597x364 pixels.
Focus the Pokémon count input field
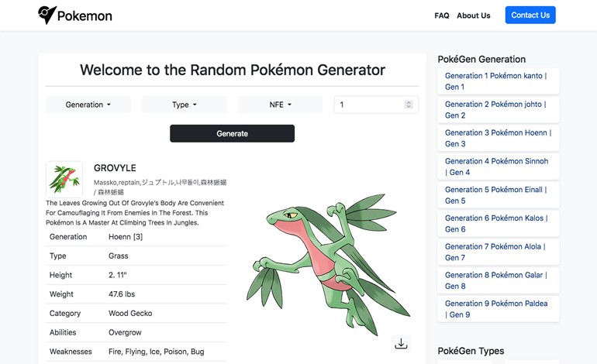pos(376,105)
